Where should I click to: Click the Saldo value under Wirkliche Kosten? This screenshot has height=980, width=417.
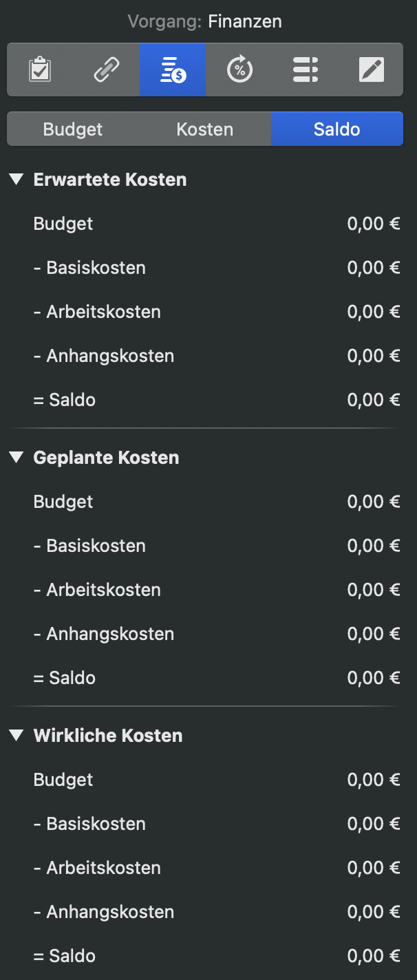[374, 955]
